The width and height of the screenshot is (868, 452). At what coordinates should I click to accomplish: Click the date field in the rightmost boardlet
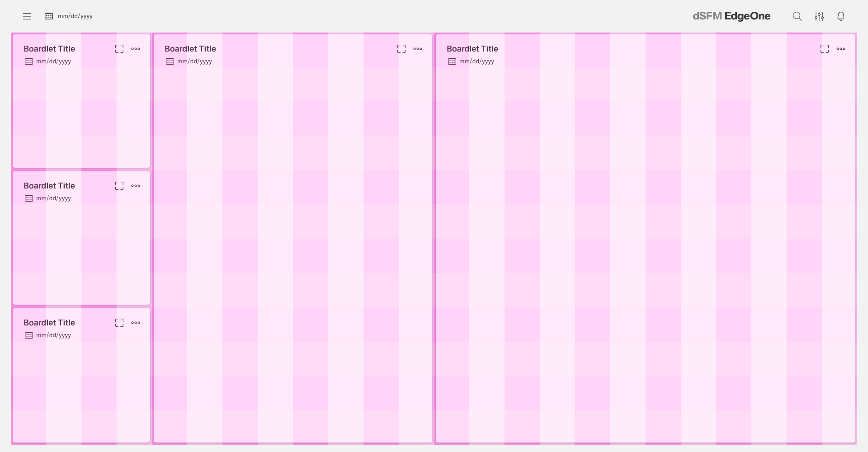point(472,61)
